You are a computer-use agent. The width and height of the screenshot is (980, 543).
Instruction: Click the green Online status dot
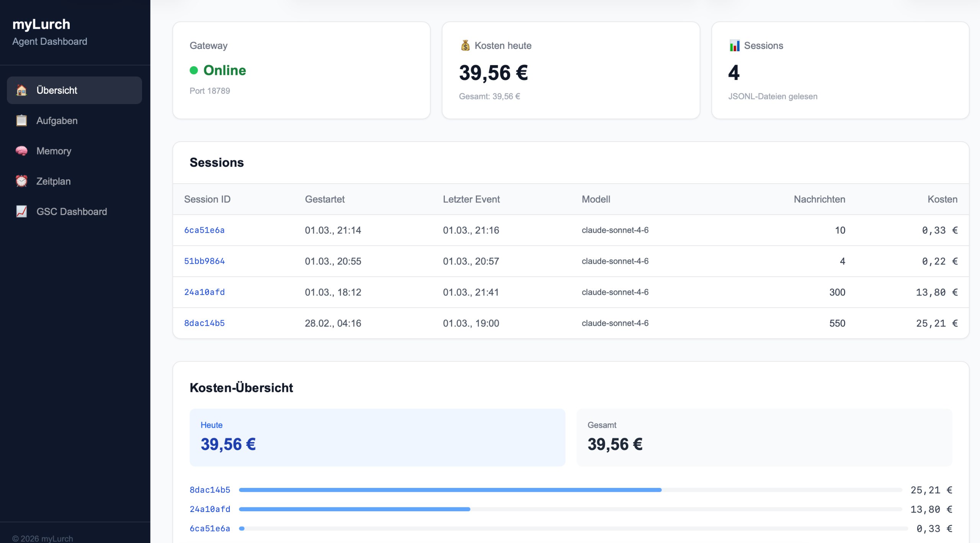[x=194, y=70]
